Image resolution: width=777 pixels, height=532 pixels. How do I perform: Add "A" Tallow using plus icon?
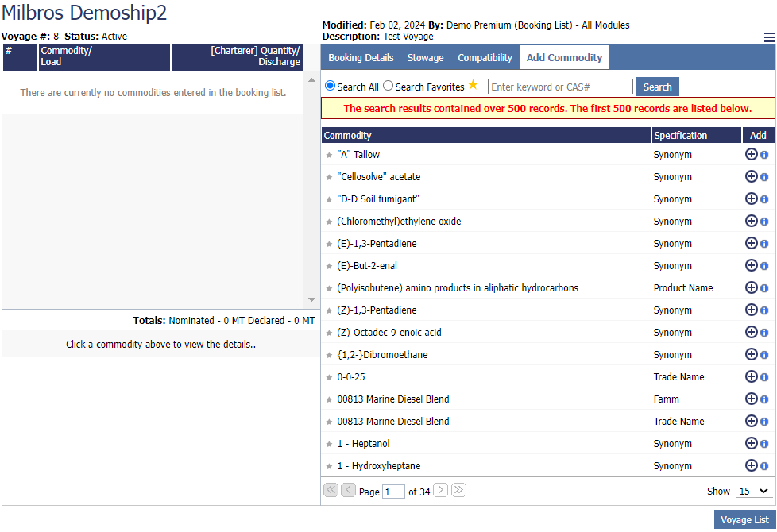tap(751, 154)
